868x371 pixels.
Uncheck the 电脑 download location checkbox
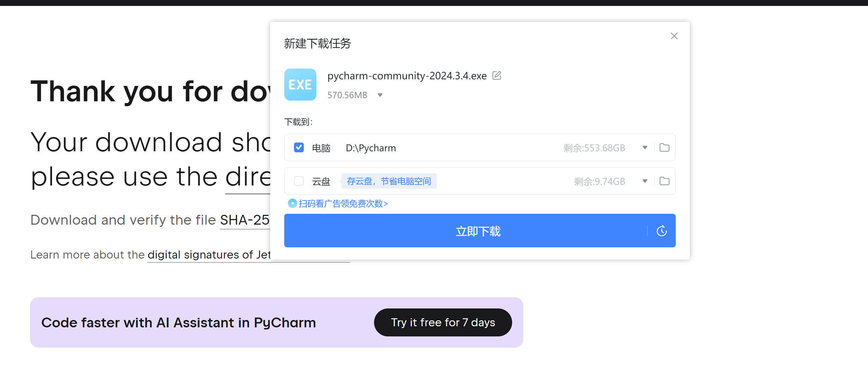click(x=299, y=147)
